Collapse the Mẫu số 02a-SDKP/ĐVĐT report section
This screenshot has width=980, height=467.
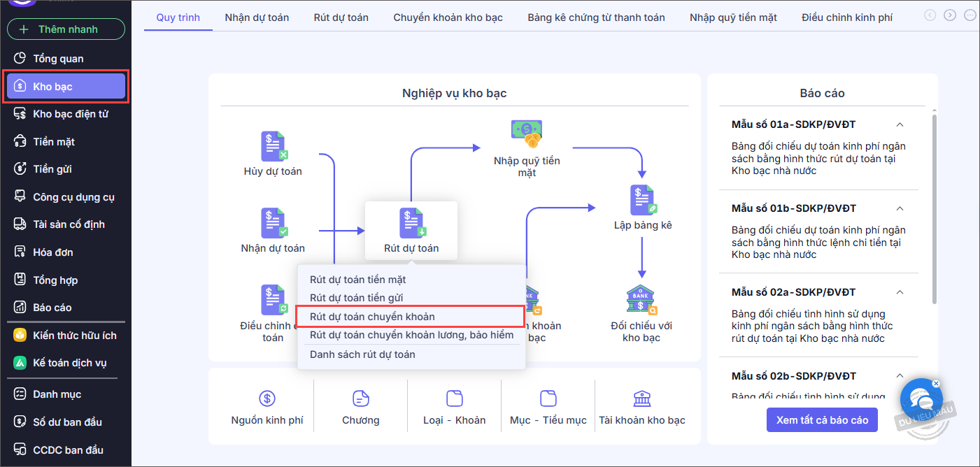900,292
